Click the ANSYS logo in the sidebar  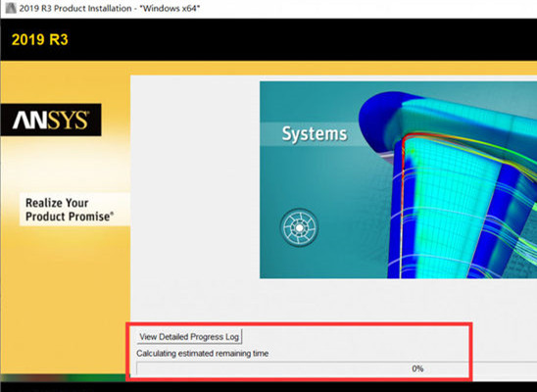51,120
